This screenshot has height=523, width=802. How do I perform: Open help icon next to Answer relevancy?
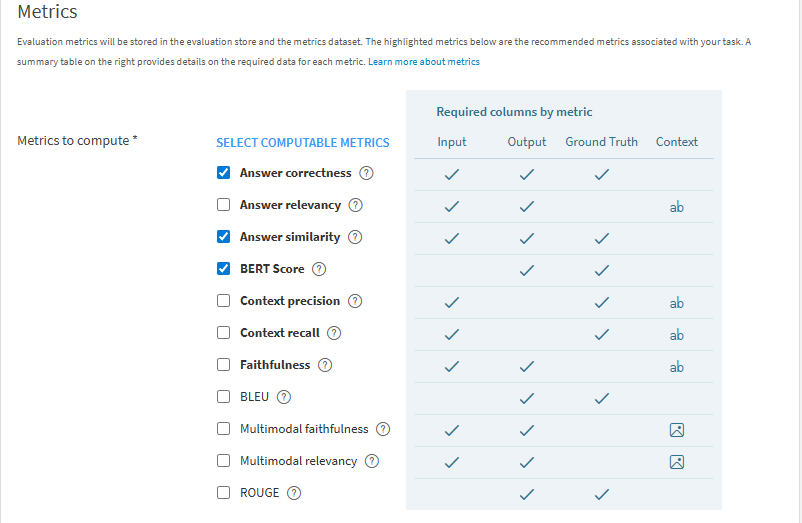coord(355,205)
